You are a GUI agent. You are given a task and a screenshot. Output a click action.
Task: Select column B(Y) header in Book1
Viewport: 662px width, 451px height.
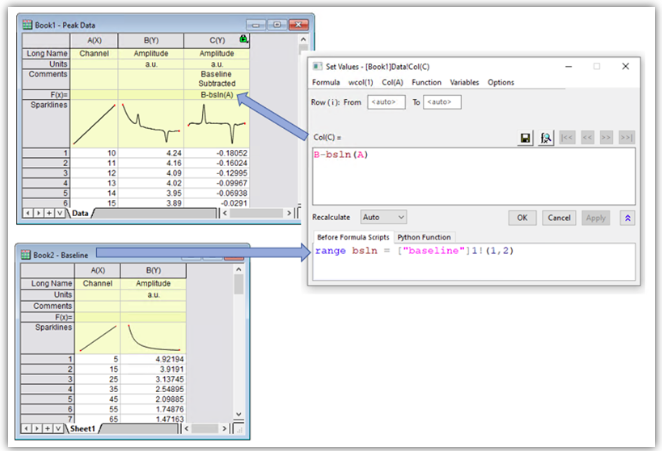point(151,41)
